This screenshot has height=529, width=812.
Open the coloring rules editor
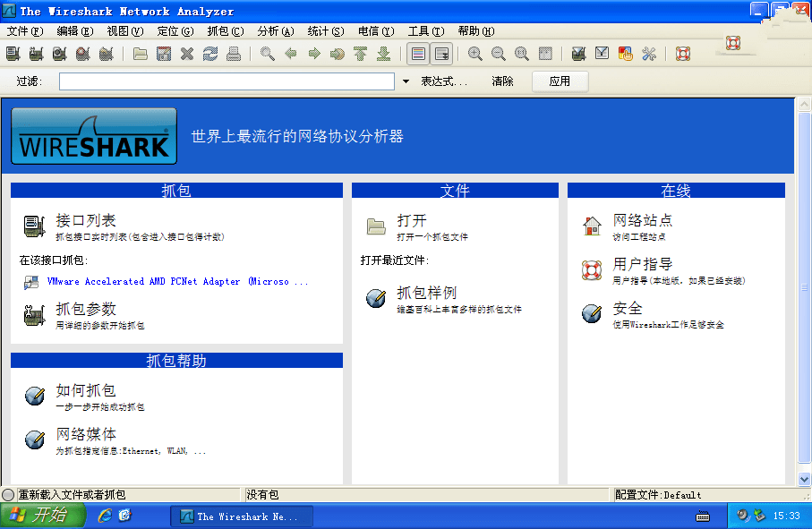(625, 53)
